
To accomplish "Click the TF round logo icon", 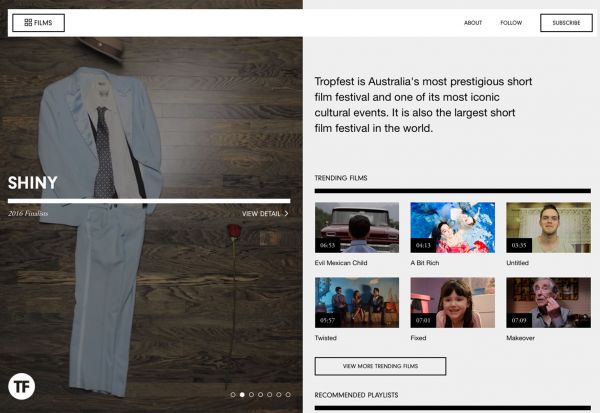I will [x=21, y=386].
